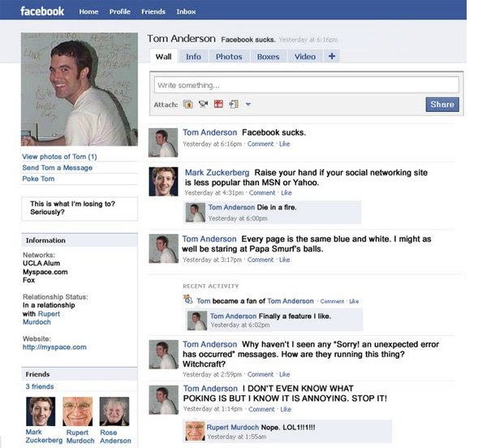
Task: Open Rupert Murdoch name on 'Nope. LOL' comment
Action: [233, 428]
